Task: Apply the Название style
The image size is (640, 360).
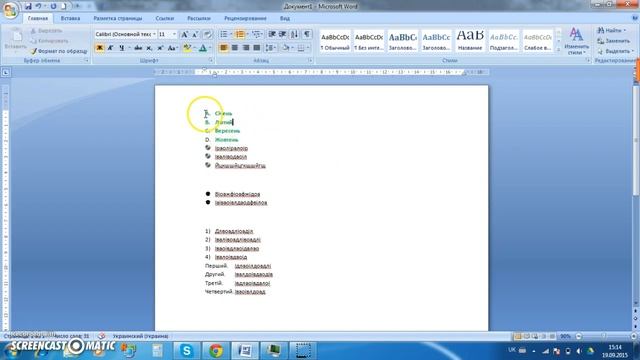Action: pos(470,41)
